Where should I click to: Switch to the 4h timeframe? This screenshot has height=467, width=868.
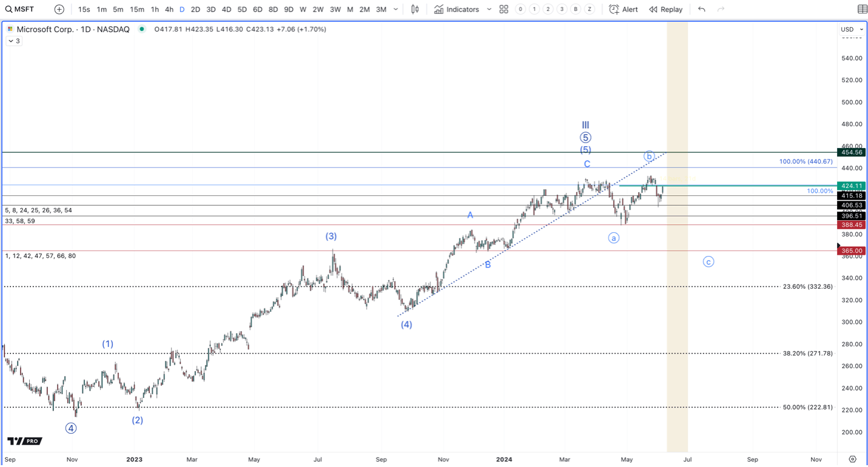(x=169, y=9)
